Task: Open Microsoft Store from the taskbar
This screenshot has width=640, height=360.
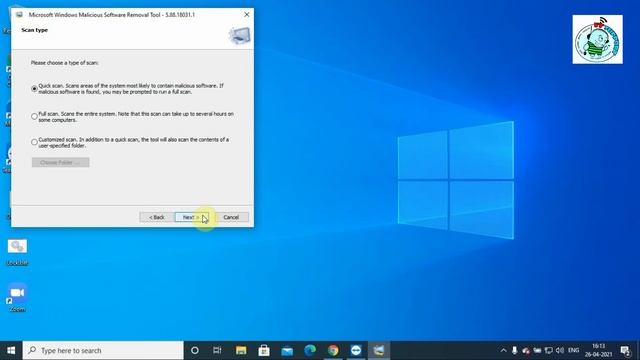Action: click(x=264, y=350)
